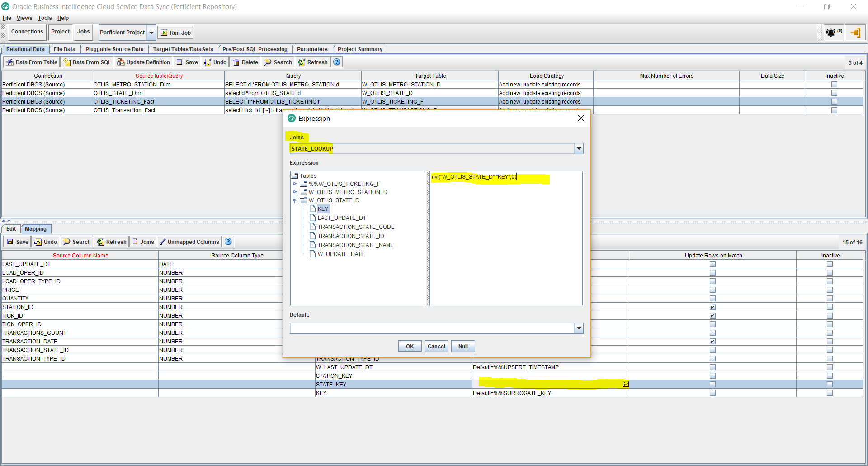
Task: Click Data From SQL toolbar button
Action: point(87,62)
